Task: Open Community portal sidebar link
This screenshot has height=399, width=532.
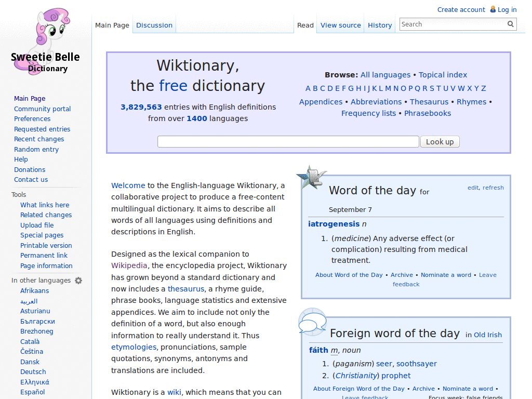Action: point(43,109)
